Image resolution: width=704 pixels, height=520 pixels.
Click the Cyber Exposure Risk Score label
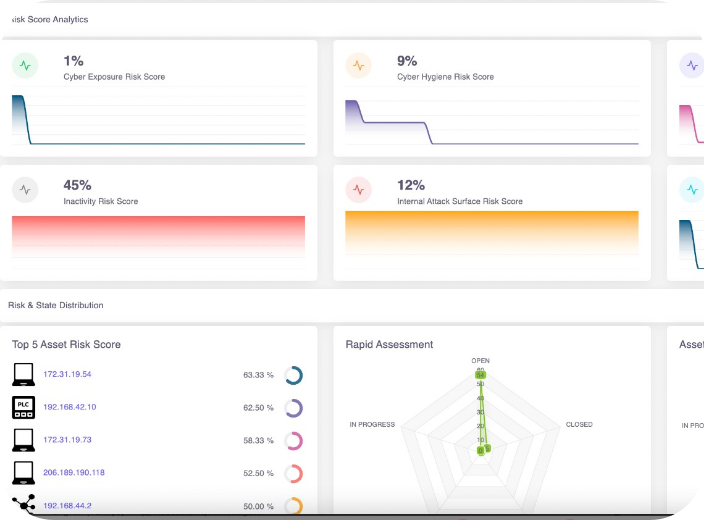pos(114,77)
